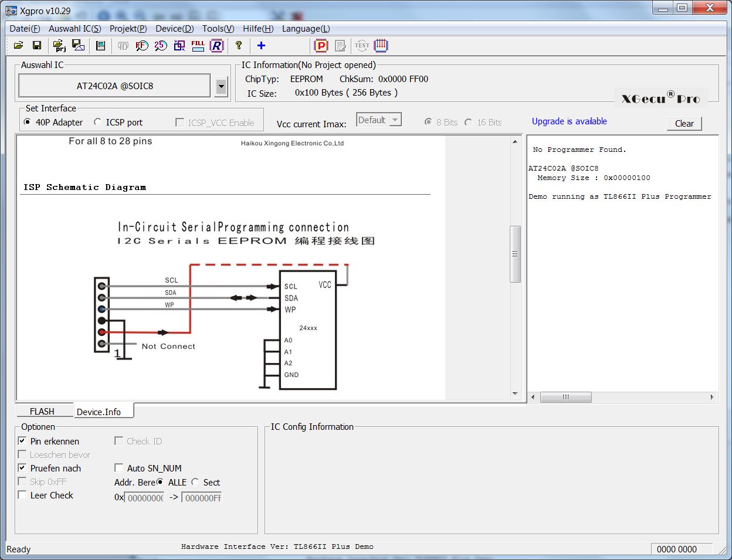The image size is (732, 560).
Task: Click the 0000 0000 status bar value
Action: click(x=677, y=549)
